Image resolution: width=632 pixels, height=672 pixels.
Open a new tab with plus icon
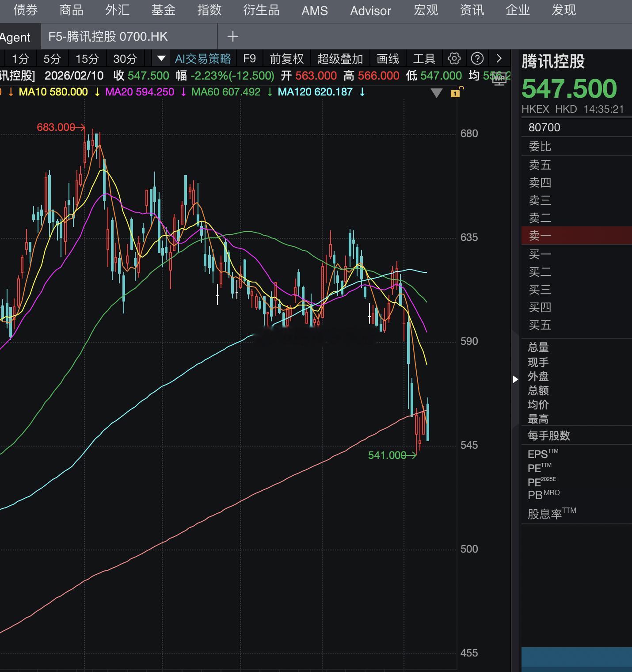point(232,37)
